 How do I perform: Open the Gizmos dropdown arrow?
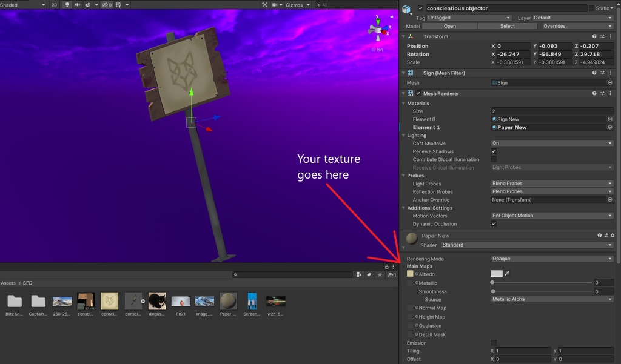click(308, 5)
